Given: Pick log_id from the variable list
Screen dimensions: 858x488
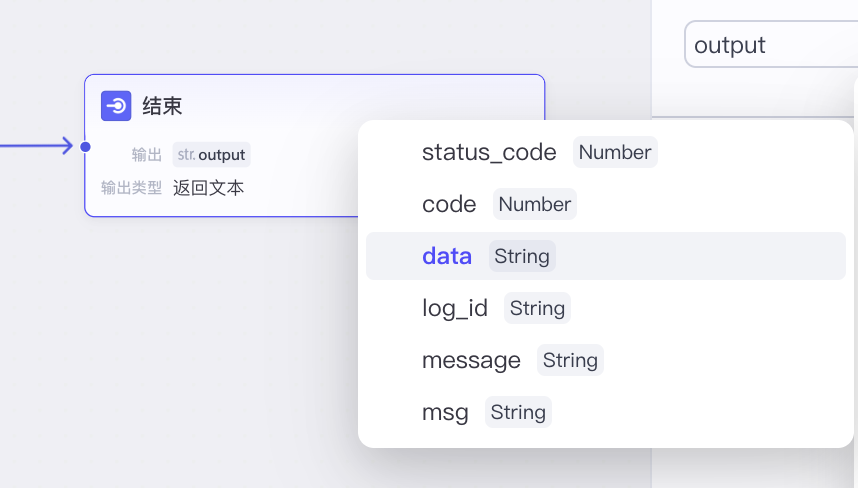Looking at the screenshot, I should click(455, 308).
